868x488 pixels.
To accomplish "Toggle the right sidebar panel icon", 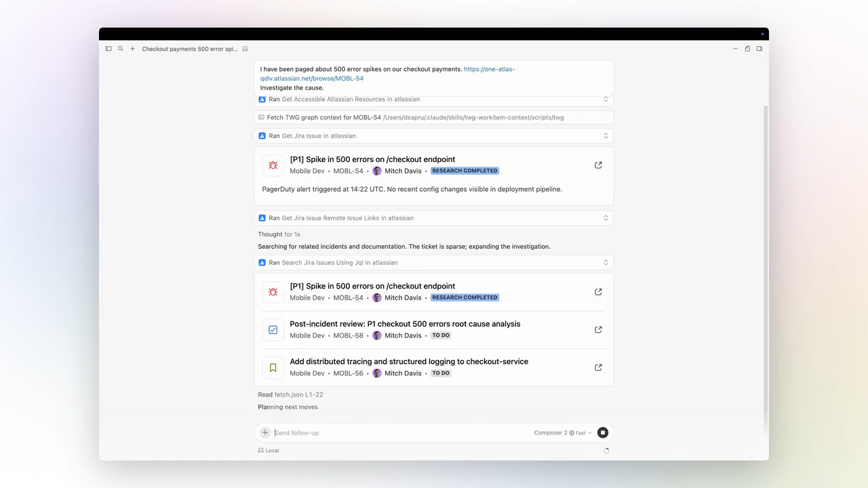I will pos(759,49).
